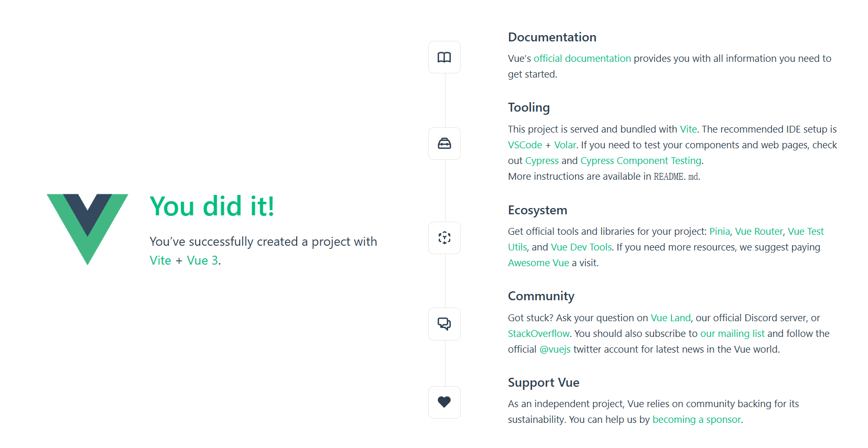Viewport: 868px width, 448px height.
Task: Click the Documentation book icon
Action: pos(444,57)
